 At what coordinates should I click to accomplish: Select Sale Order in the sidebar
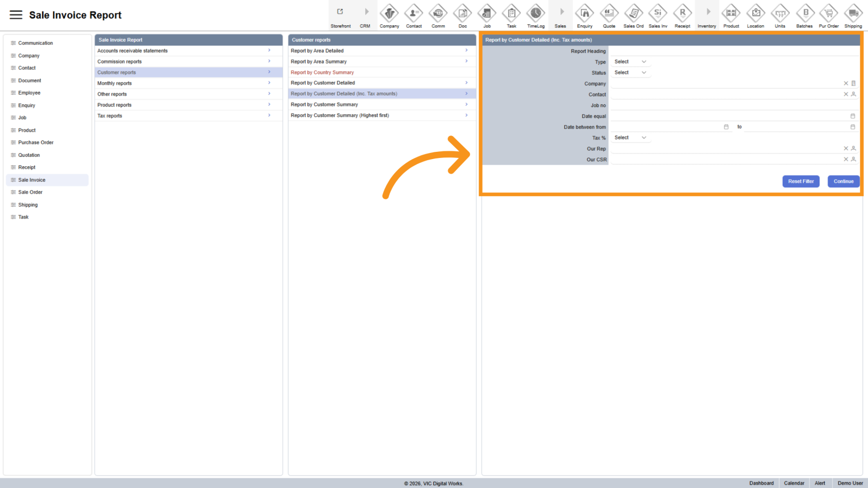coord(30,192)
